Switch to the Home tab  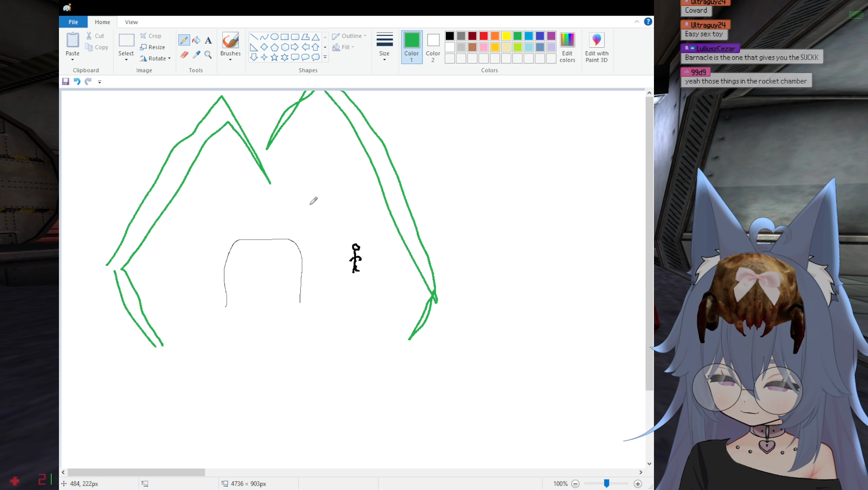pos(102,22)
